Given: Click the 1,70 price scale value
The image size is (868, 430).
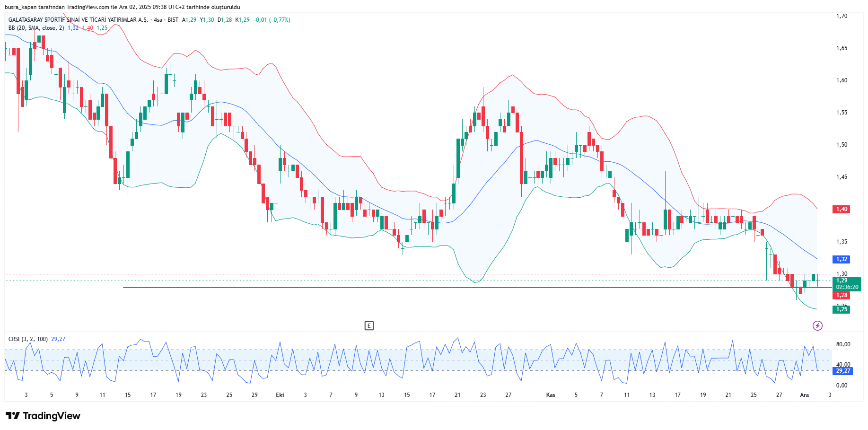Looking at the screenshot, I should pyautogui.click(x=842, y=16).
